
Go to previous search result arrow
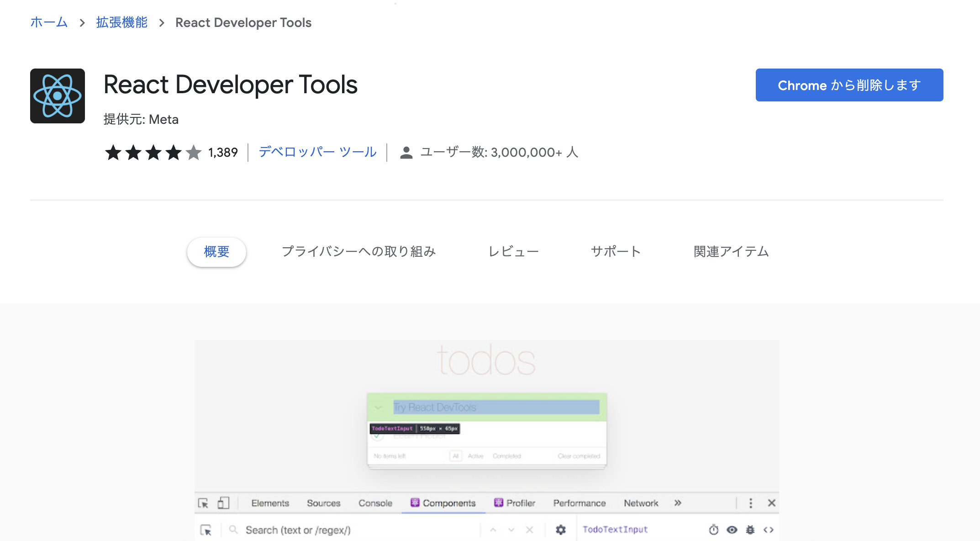click(x=493, y=530)
